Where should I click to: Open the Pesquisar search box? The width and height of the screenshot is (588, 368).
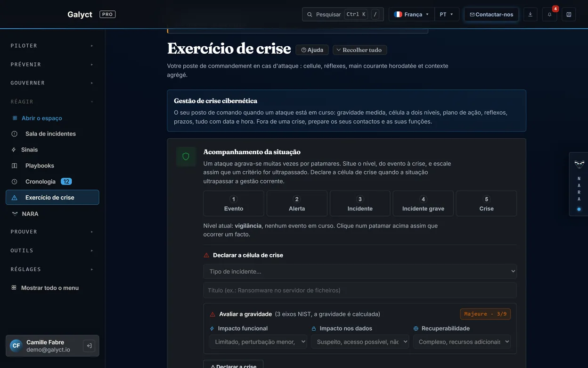[x=343, y=14]
